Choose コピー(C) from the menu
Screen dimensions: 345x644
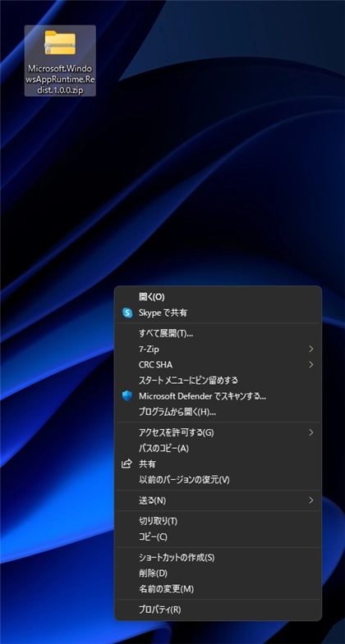[218, 537]
